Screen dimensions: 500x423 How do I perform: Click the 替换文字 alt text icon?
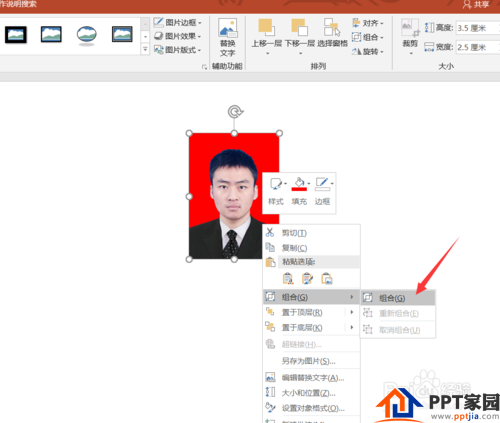pyautogui.click(x=228, y=28)
